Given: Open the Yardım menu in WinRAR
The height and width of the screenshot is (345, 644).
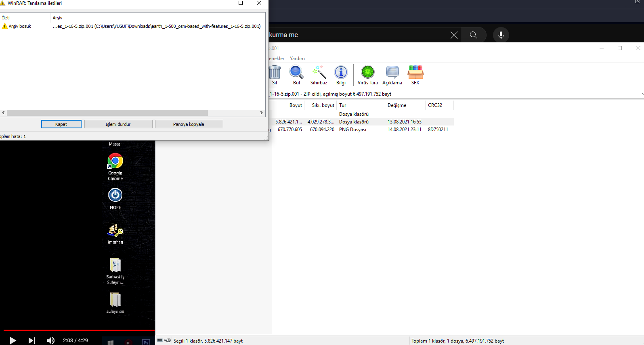Looking at the screenshot, I should pos(297,59).
